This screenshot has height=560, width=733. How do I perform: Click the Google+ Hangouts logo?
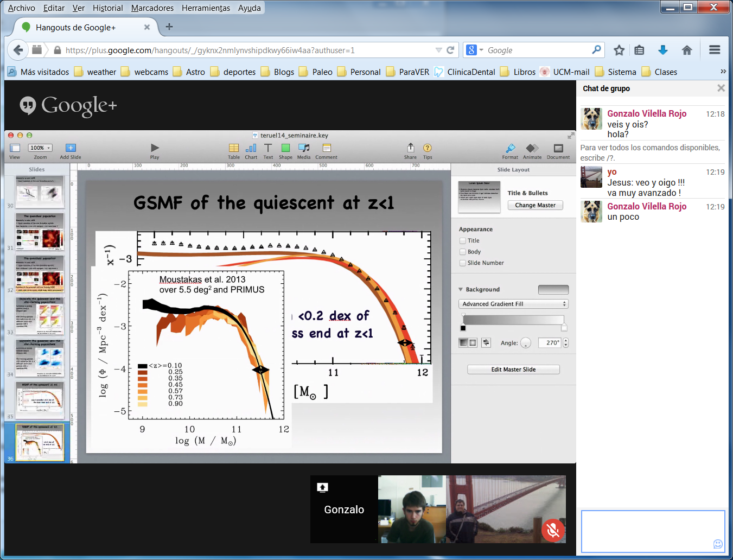68,105
